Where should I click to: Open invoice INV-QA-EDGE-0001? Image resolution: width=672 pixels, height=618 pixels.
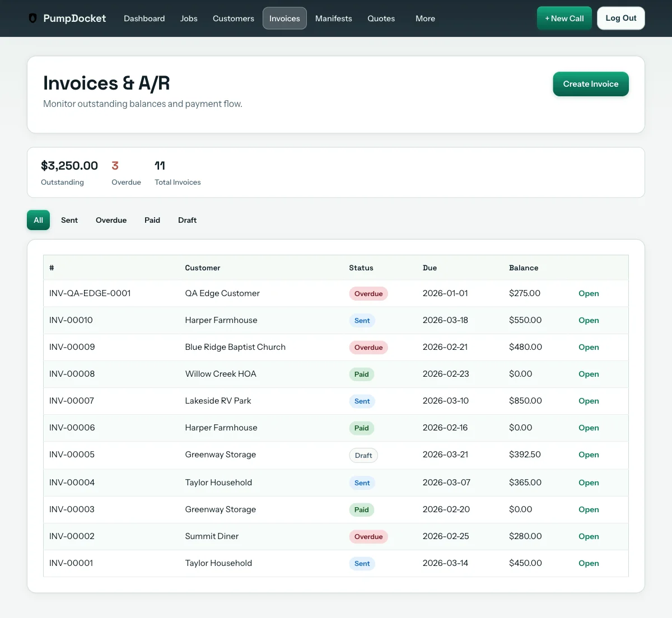[589, 293]
